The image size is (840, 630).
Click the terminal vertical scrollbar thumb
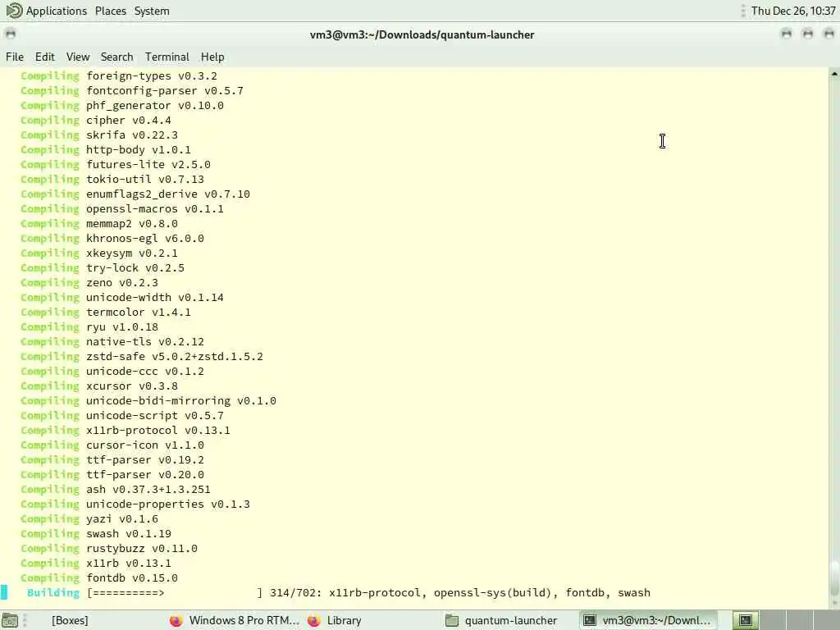click(x=834, y=577)
